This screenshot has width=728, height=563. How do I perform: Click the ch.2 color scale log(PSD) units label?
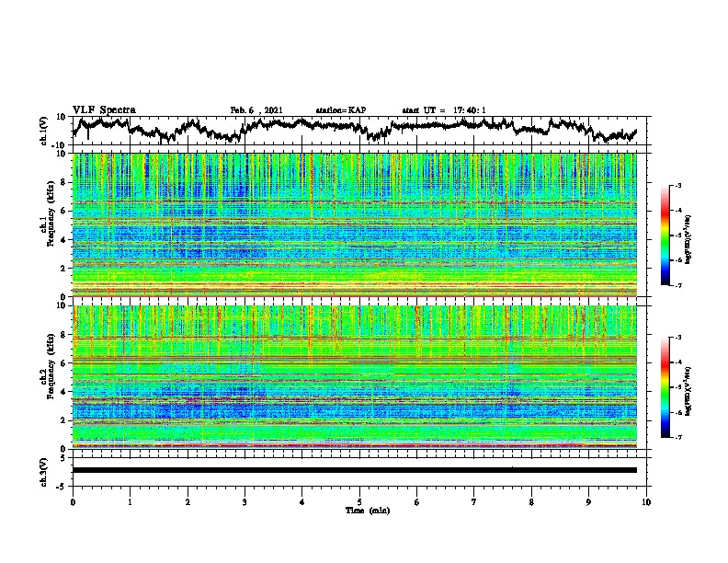pos(688,391)
